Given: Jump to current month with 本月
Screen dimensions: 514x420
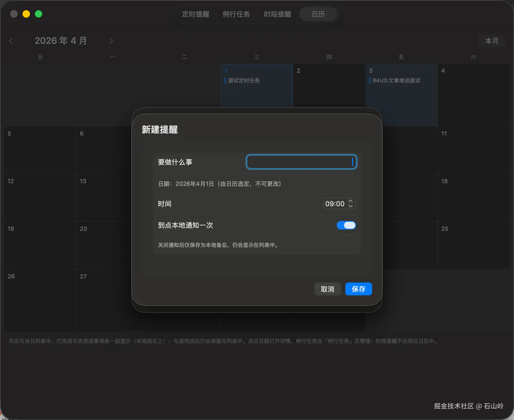Looking at the screenshot, I should [x=492, y=41].
